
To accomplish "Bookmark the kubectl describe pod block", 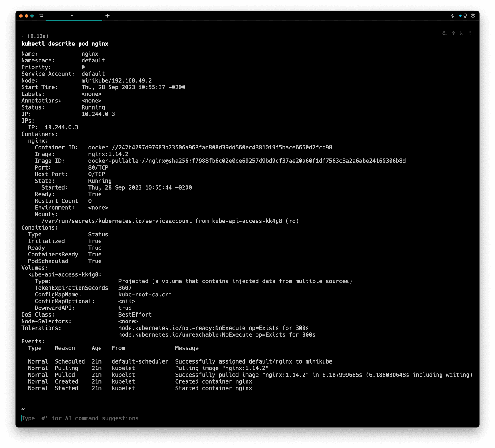I will click(462, 33).
